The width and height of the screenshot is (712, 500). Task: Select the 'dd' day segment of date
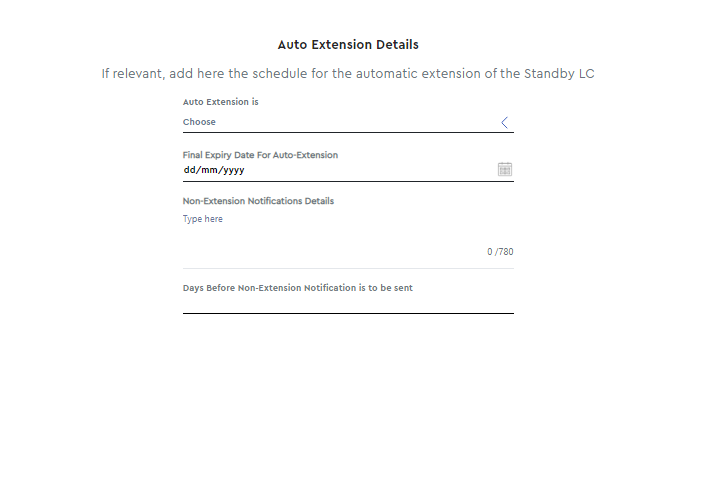click(x=189, y=170)
